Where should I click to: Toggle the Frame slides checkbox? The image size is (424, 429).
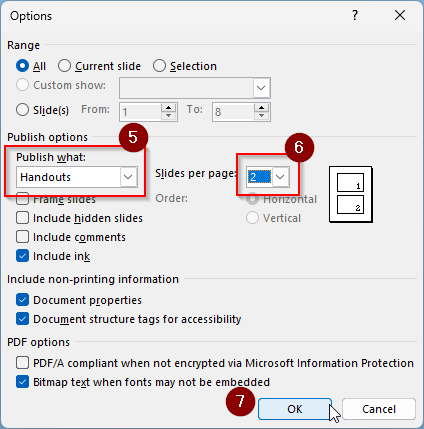(x=22, y=199)
